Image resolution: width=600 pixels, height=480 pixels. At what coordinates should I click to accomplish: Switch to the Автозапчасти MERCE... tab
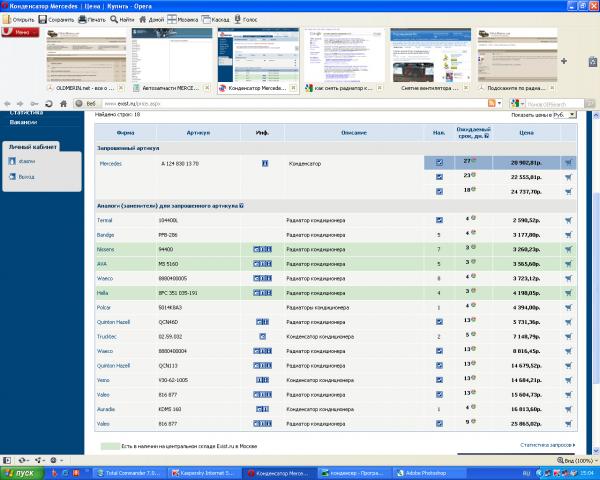click(172, 60)
